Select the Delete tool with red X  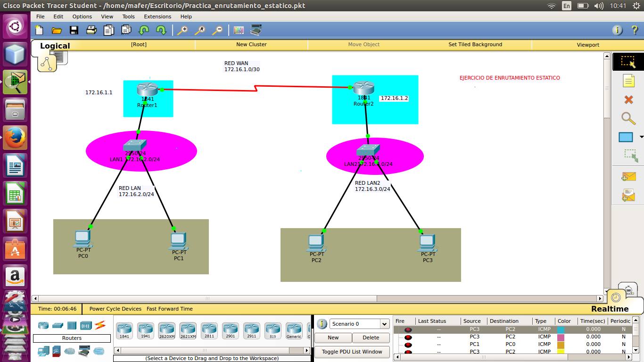[x=628, y=99]
